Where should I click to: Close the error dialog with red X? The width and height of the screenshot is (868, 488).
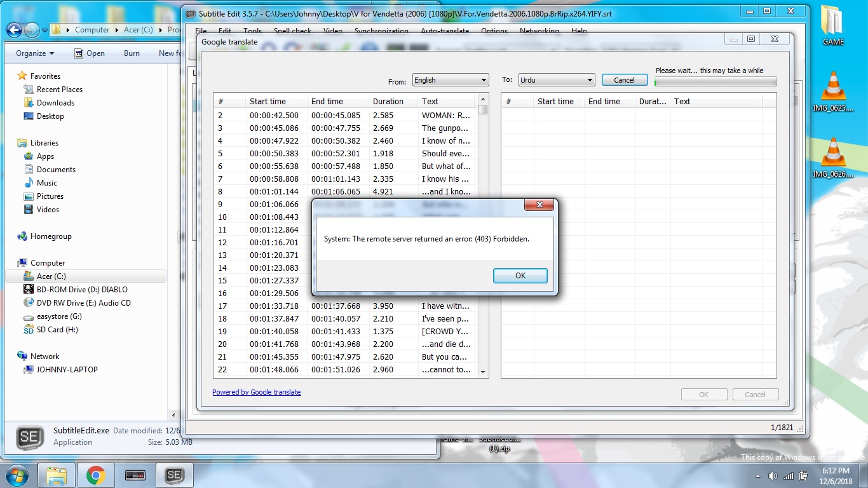[x=539, y=205]
